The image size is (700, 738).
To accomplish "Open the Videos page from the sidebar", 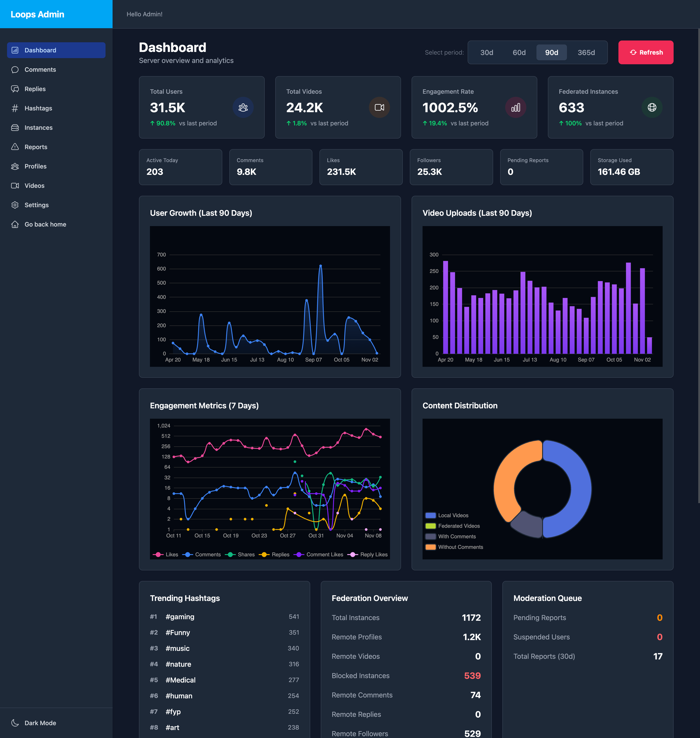I will 34,186.
